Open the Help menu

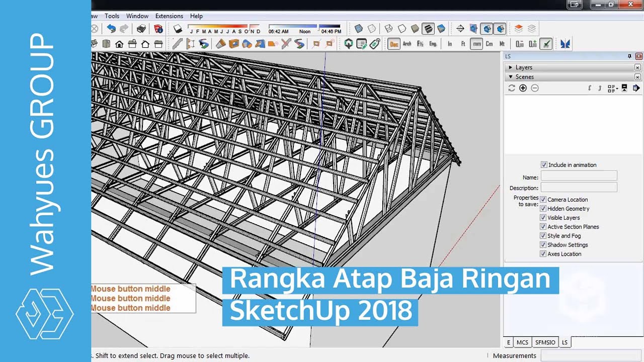tap(196, 16)
